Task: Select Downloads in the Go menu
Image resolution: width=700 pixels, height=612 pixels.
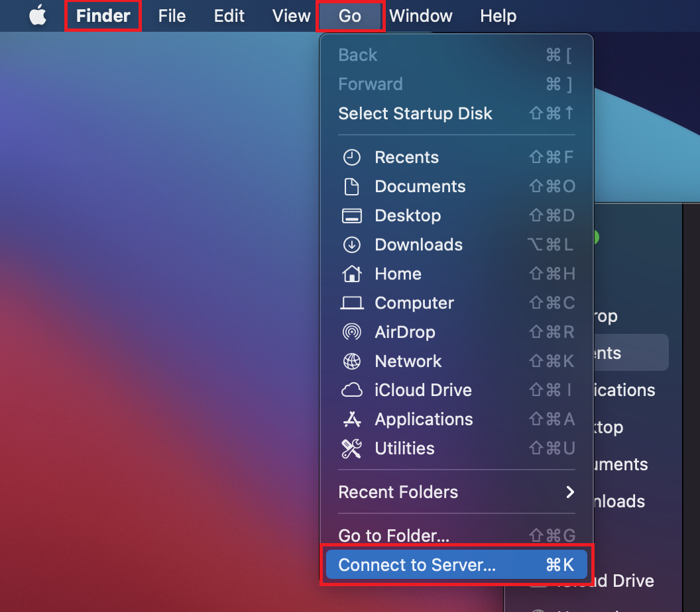Action: click(x=456, y=244)
